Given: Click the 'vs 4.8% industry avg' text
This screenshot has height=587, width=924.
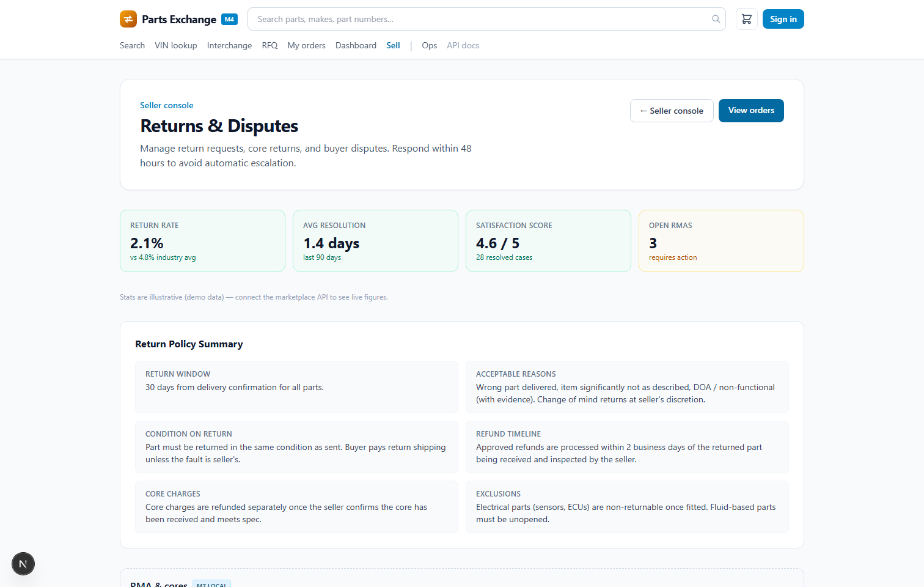Looking at the screenshot, I should 163,257.
